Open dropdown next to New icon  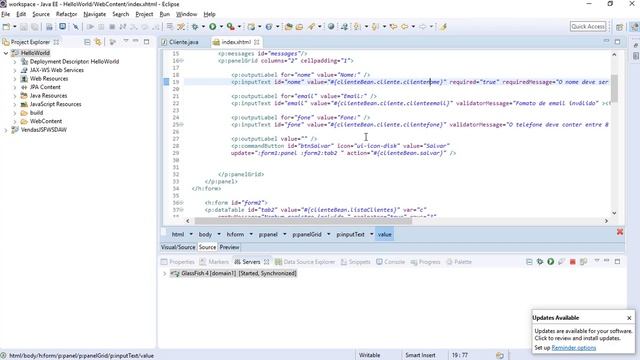coord(15,27)
